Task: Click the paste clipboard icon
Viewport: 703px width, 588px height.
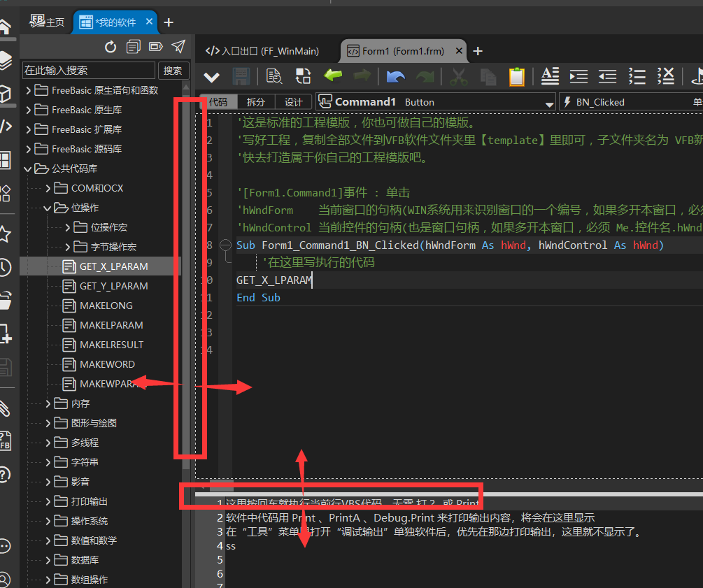Action: pyautogui.click(x=516, y=76)
